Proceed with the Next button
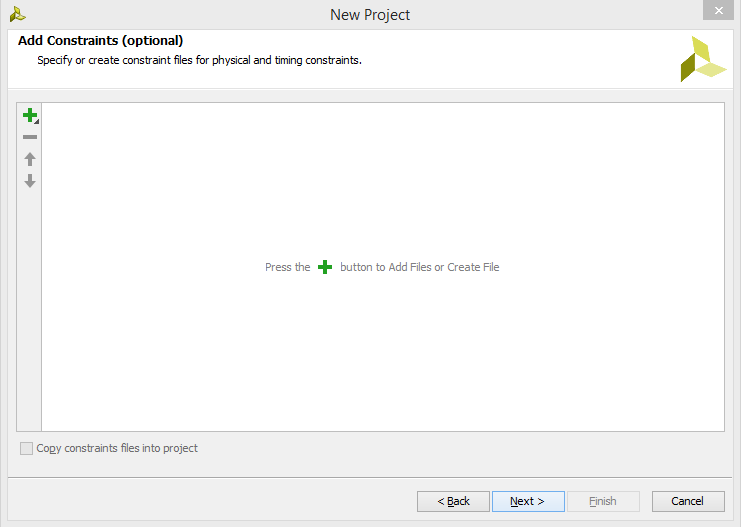 click(x=528, y=501)
